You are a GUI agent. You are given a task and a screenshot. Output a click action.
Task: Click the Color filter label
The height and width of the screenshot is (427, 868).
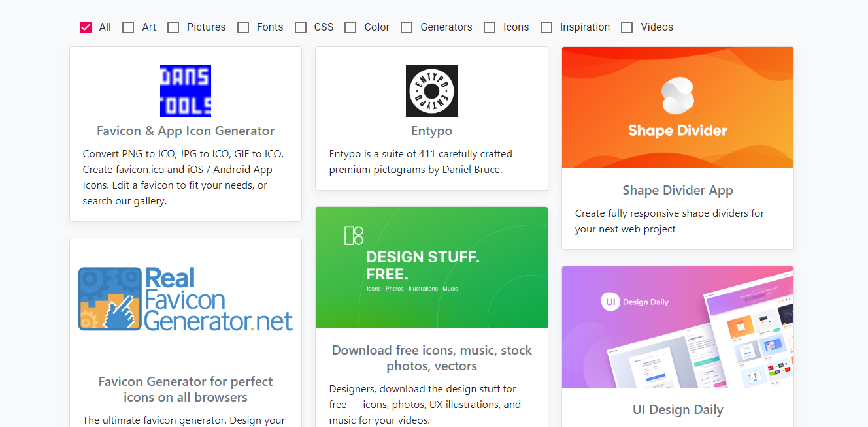[x=377, y=27]
